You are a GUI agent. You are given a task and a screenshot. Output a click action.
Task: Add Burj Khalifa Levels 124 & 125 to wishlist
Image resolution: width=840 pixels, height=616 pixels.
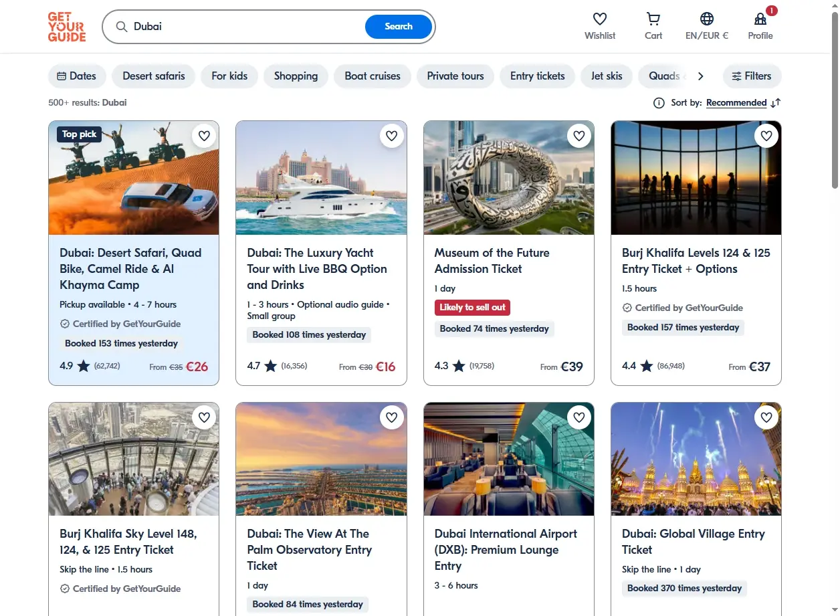[766, 136]
